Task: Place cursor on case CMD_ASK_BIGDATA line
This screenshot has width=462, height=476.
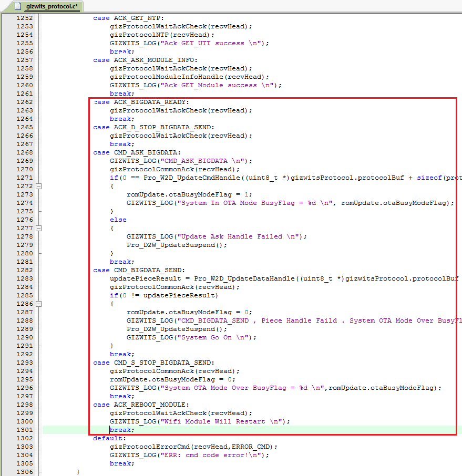Action: coord(137,152)
